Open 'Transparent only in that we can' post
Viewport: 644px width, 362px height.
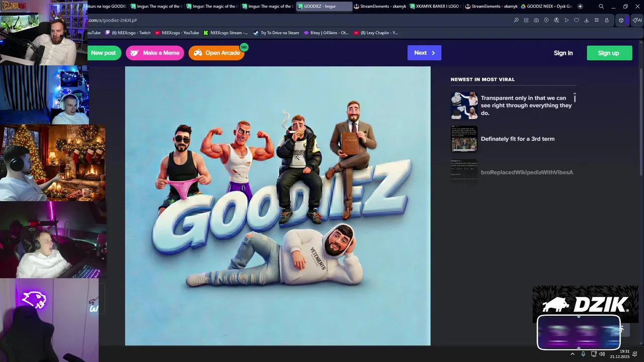pos(526,106)
